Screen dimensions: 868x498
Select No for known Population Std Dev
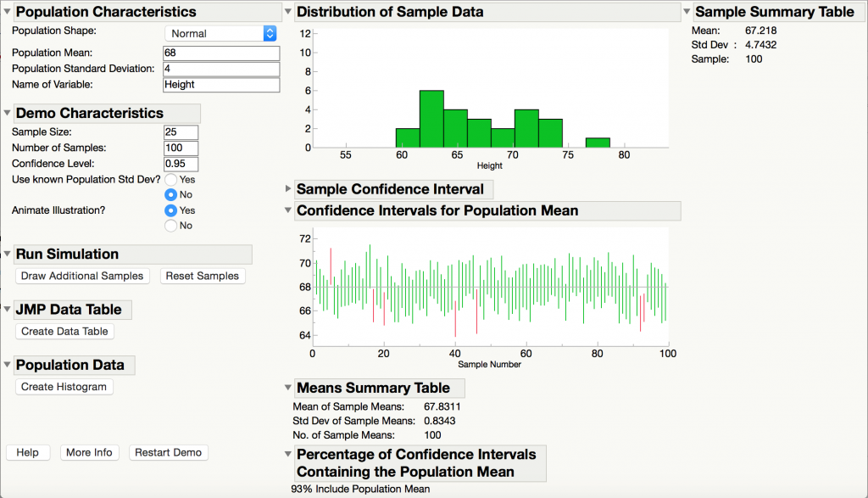[171, 195]
